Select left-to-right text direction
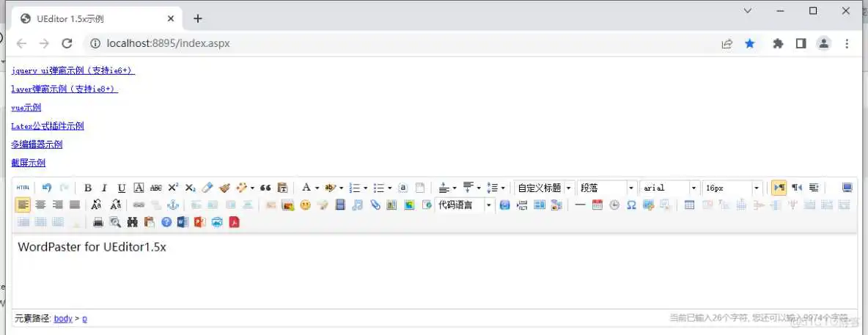The height and width of the screenshot is (335, 868). click(779, 188)
